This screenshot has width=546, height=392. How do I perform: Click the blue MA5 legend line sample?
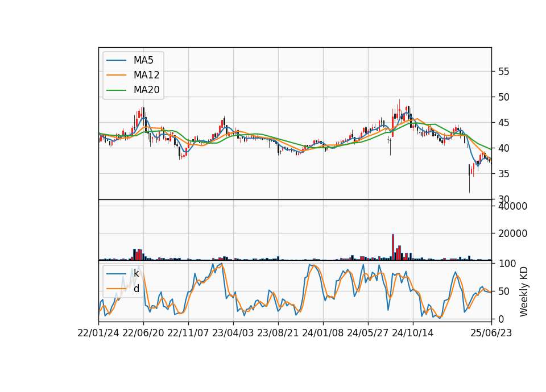click(116, 60)
